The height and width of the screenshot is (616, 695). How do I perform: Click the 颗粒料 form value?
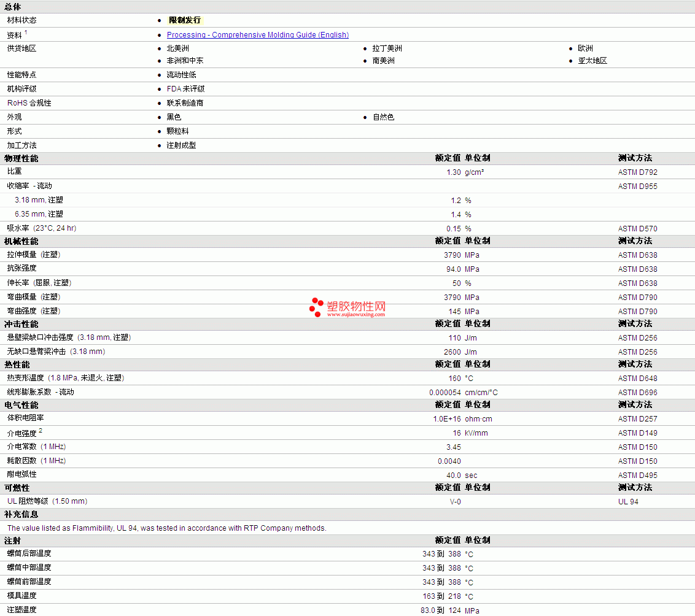[177, 131]
